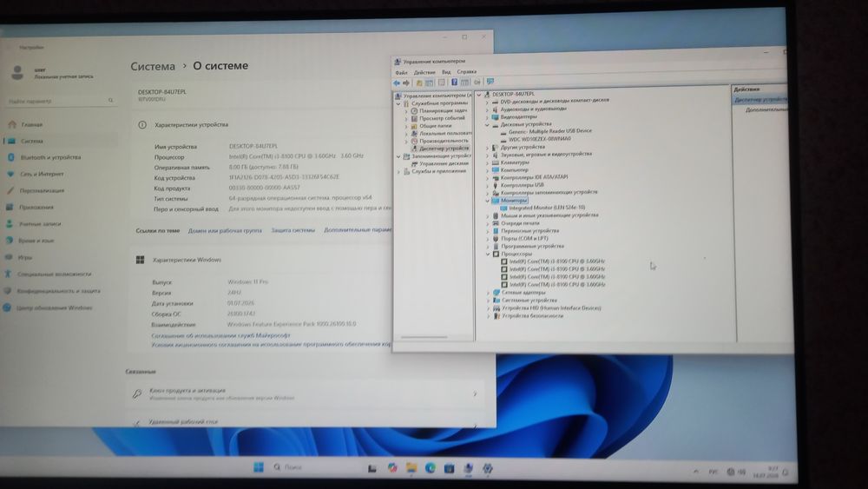Image resolution: width=868 pixels, height=489 pixels.
Task: Click Удаленный рабочий стол row in Settings
Action: click(305, 422)
